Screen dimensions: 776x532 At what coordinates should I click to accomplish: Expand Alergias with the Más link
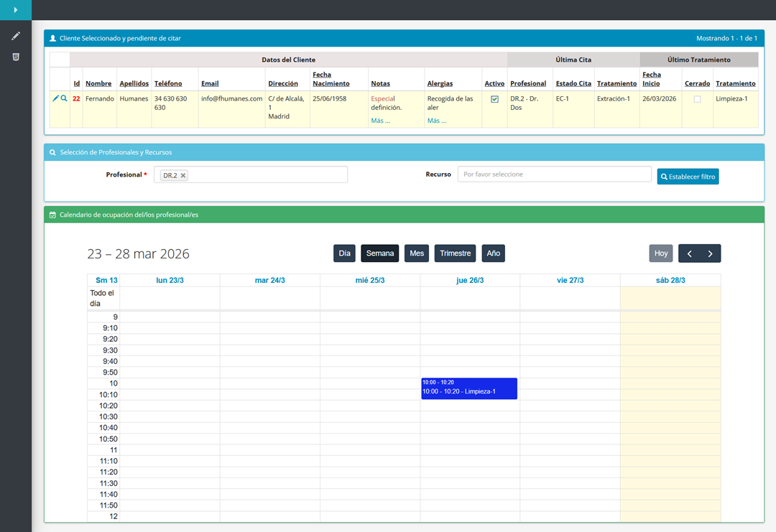point(436,121)
